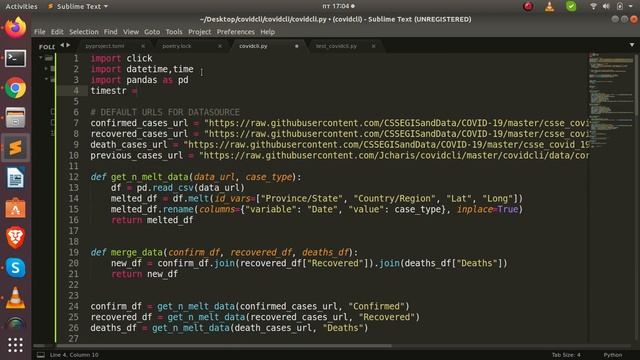Click Activities in the top panel
640x360 pixels.
[x=21, y=6]
